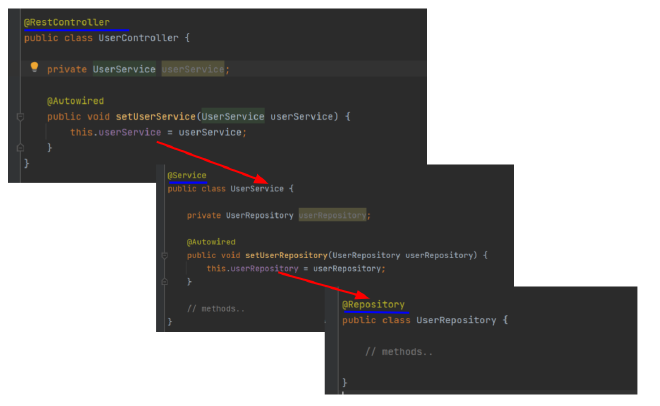Collapse the setUserRepository method fold marker

[165, 255]
